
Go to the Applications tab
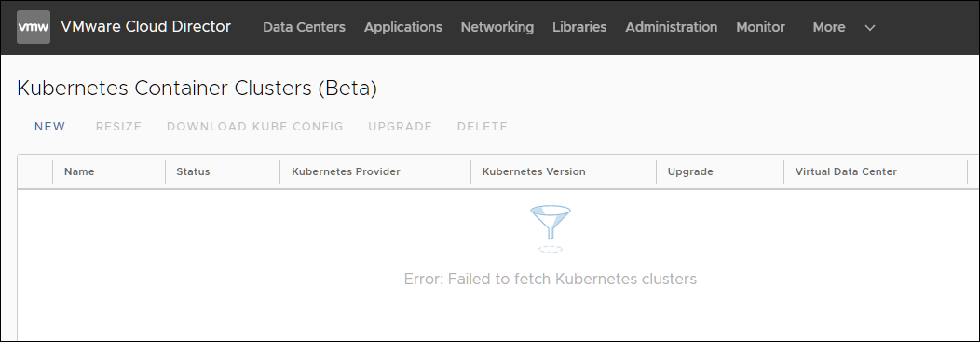click(x=403, y=27)
